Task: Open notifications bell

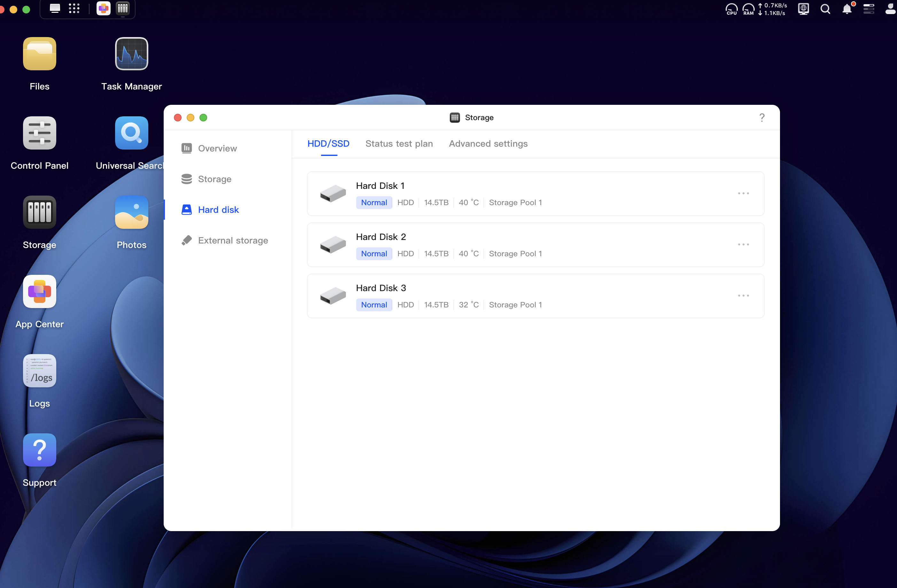Action: [x=847, y=9]
